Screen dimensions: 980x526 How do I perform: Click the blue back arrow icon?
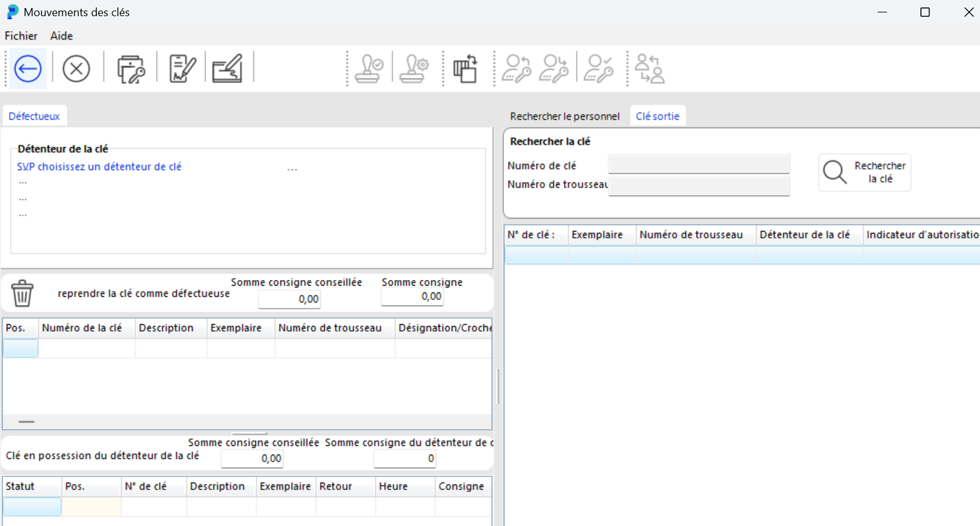pyautogui.click(x=28, y=68)
